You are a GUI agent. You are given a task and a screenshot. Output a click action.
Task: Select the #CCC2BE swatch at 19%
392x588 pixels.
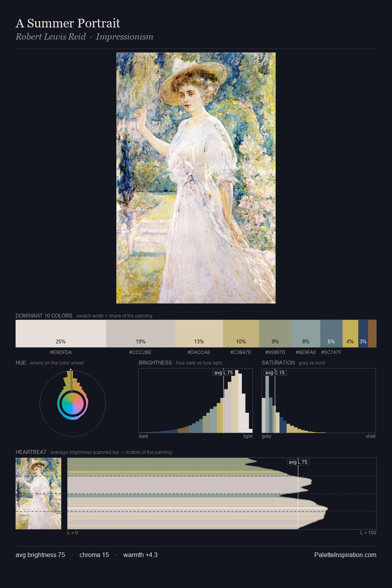tap(141, 334)
